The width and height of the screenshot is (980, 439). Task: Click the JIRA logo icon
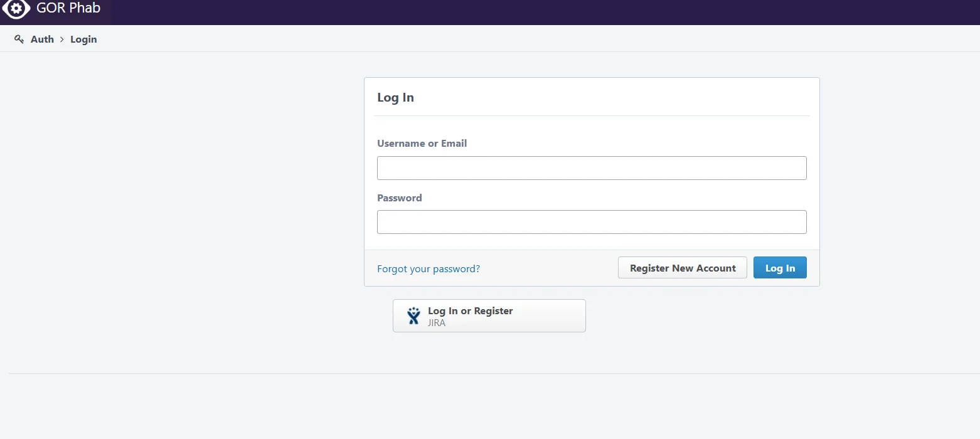coord(413,315)
